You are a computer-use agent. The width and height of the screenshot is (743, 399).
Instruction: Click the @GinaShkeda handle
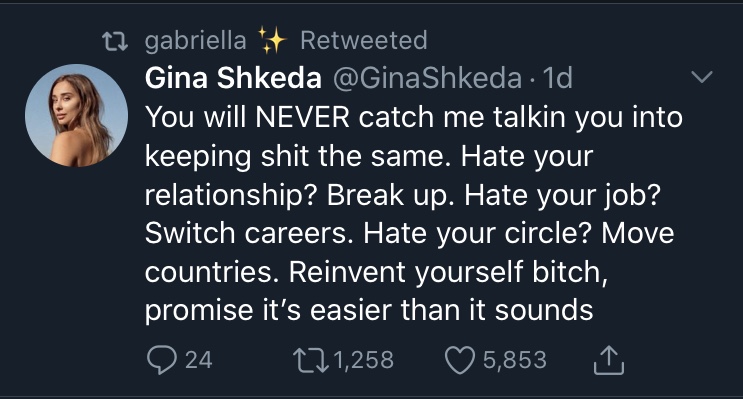click(x=427, y=78)
